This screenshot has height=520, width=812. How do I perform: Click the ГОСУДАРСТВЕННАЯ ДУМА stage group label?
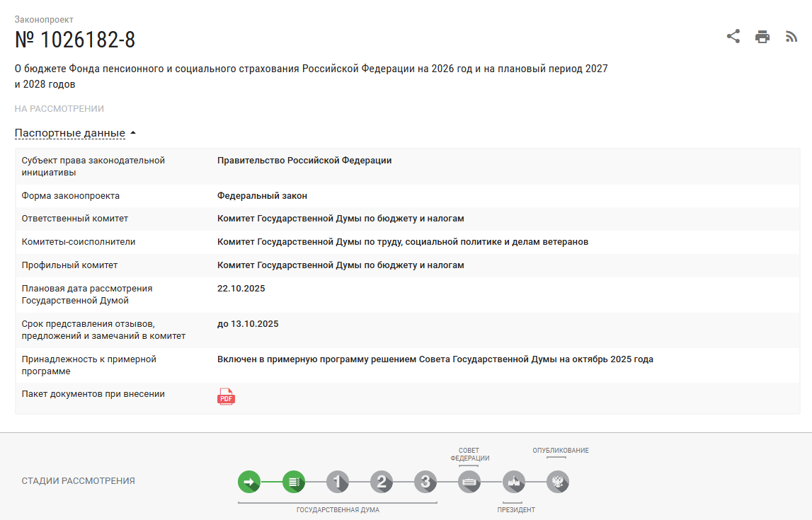[x=337, y=507]
